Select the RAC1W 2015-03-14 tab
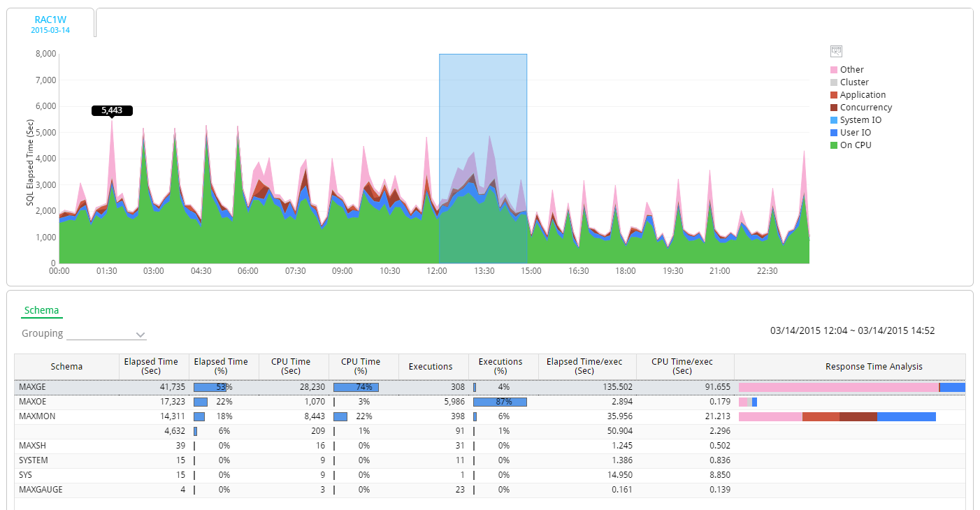Image resolution: width=980 pixels, height=510 pixels. pyautogui.click(x=51, y=24)
